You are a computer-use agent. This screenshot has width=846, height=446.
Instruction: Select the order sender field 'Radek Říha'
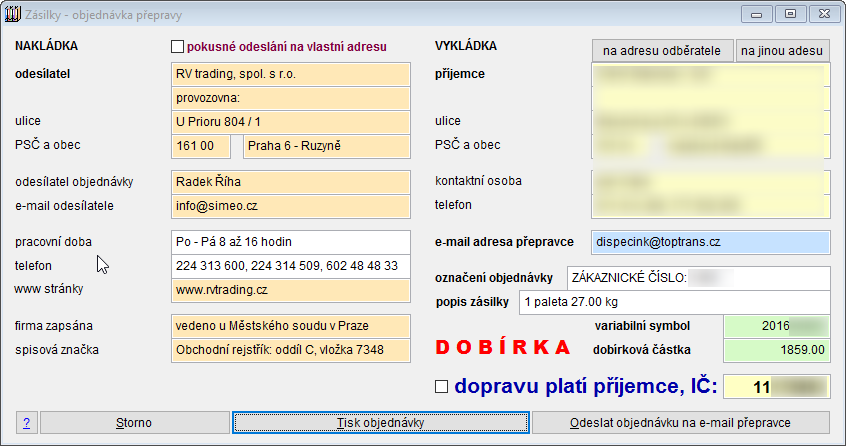pyautogui.click(x=289, y=182)
